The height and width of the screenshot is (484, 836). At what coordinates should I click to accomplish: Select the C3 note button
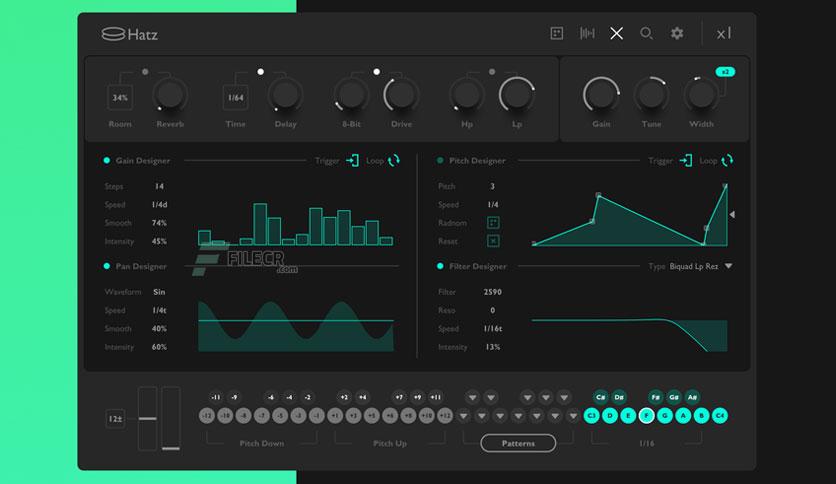[x=591, y=415]
